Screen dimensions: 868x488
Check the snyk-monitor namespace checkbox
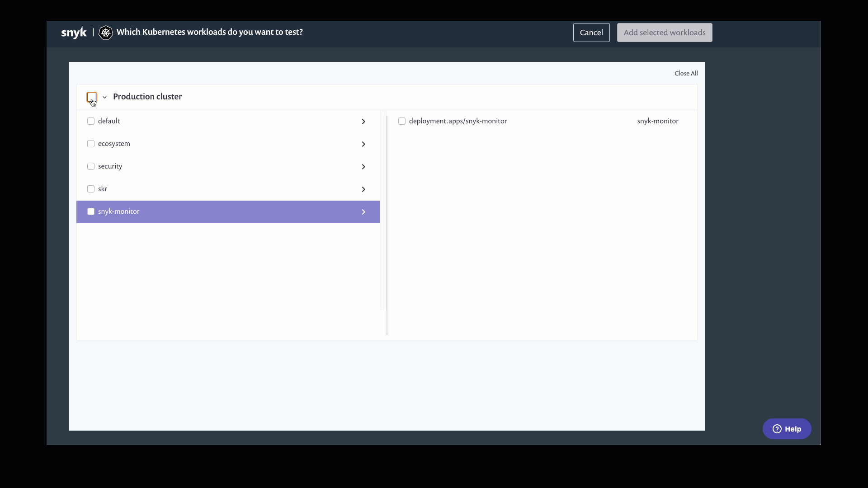(91, 211)
